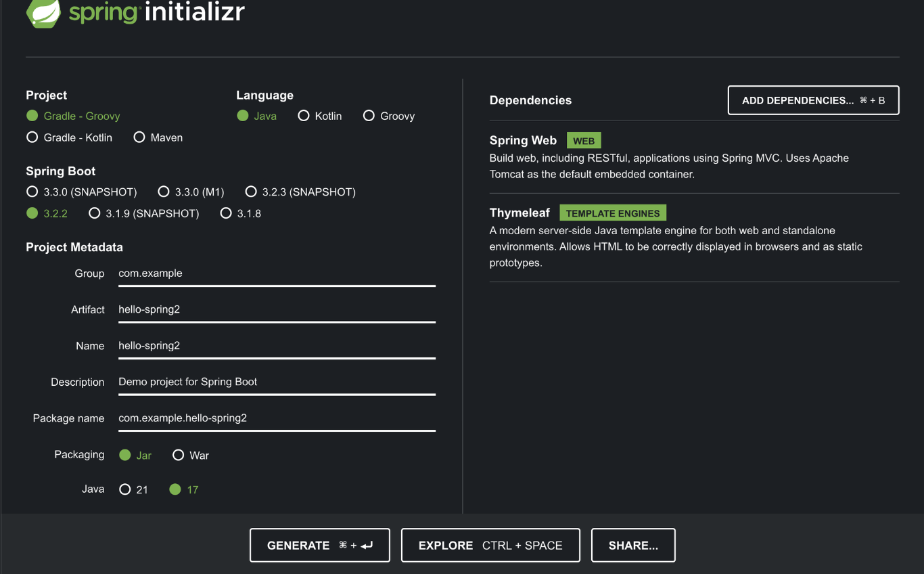Click the Spring Web description text
Screen dimensions: 924x574
669,166
